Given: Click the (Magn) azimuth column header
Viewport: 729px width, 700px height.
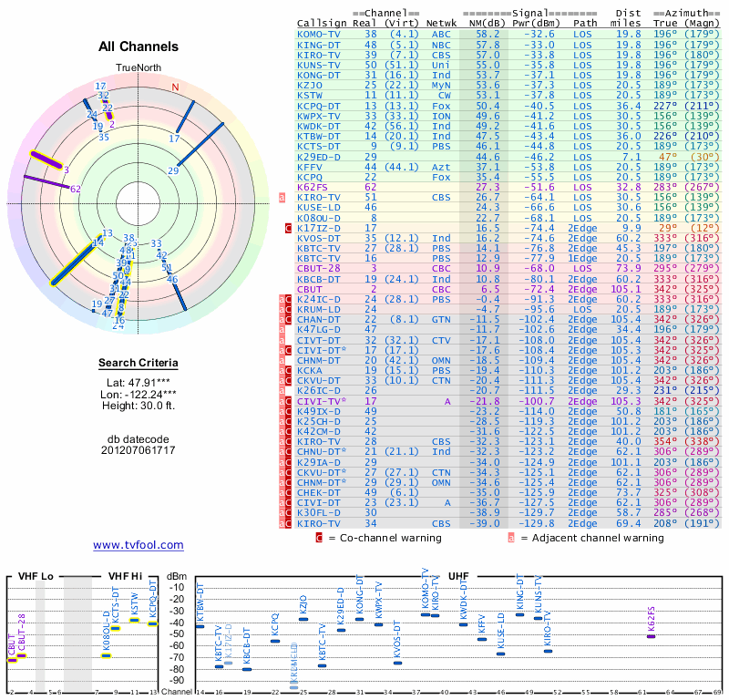Looking at the screenshot, I should 702,24.
